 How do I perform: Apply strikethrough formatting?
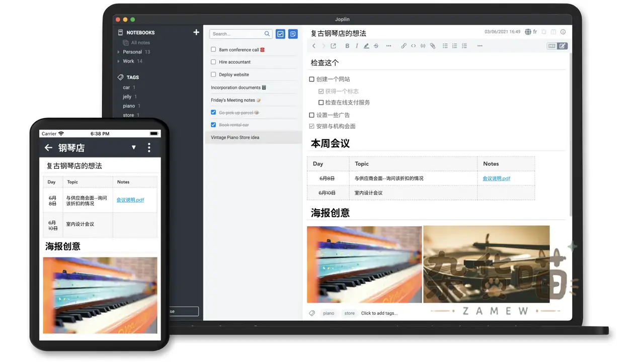[x=376, y=46]
